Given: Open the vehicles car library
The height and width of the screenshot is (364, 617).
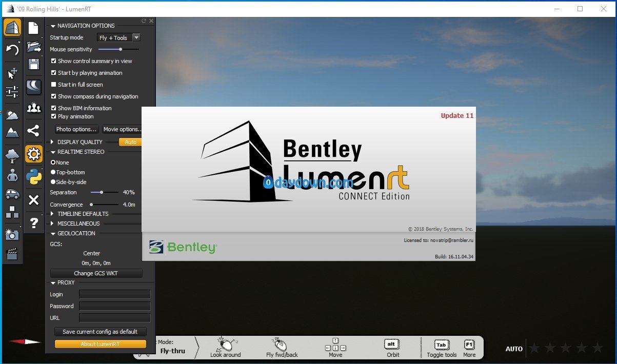Looking at the screenshot, I should [x=12, y=194].
